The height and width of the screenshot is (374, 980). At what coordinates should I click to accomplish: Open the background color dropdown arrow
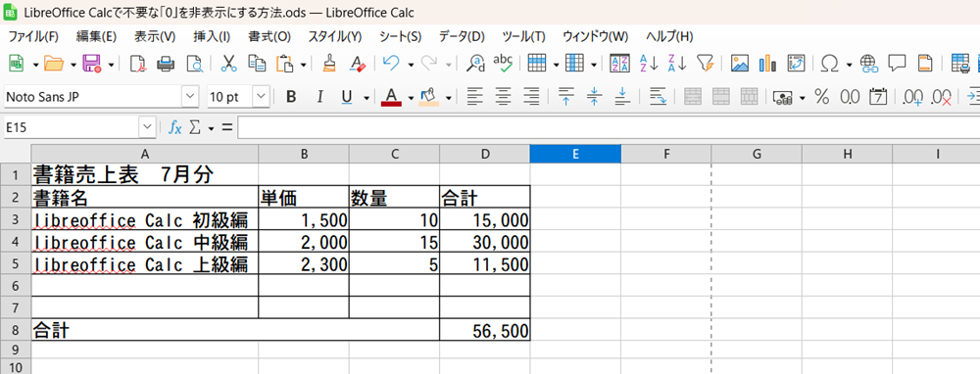[x=448, y=97]
